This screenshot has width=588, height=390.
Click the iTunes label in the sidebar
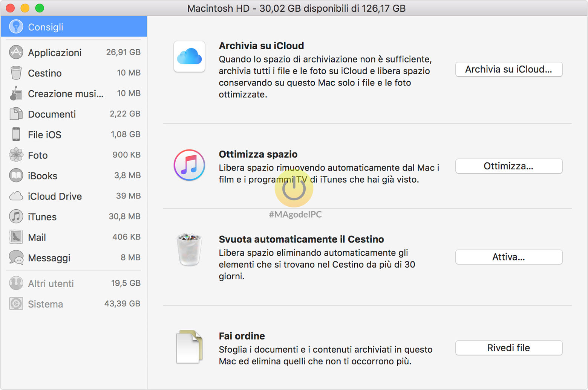[x=42, y=217]
